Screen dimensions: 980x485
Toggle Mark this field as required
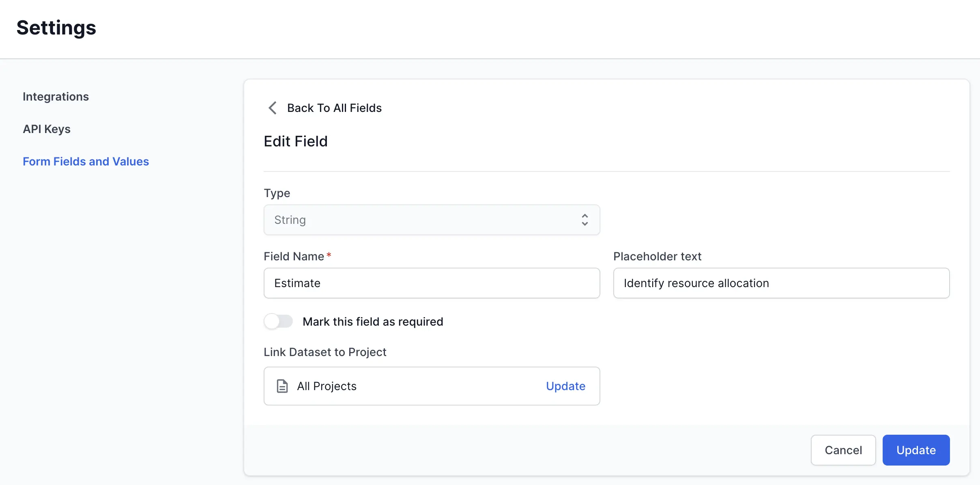click(278, 322)
